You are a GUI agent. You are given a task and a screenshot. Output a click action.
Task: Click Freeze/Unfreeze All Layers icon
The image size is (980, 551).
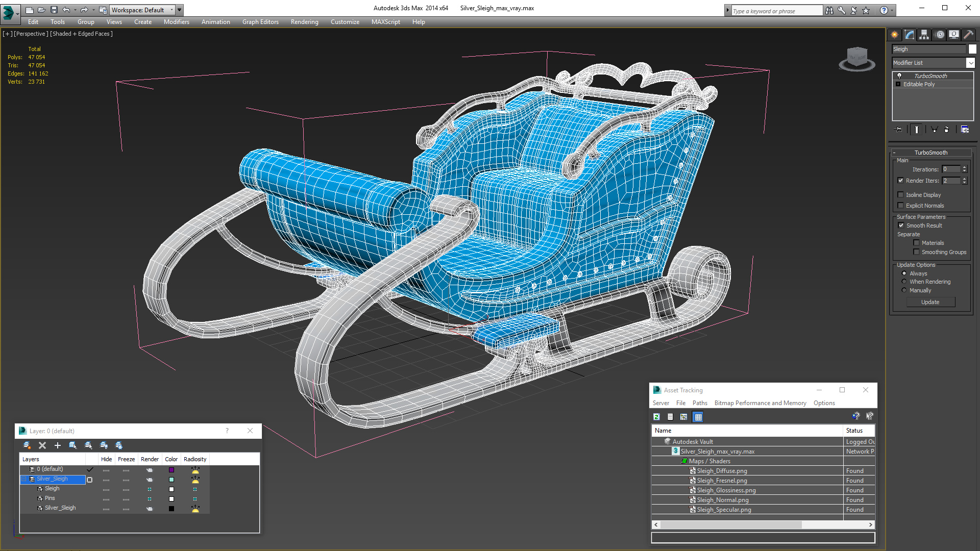(x=119, y=445)
